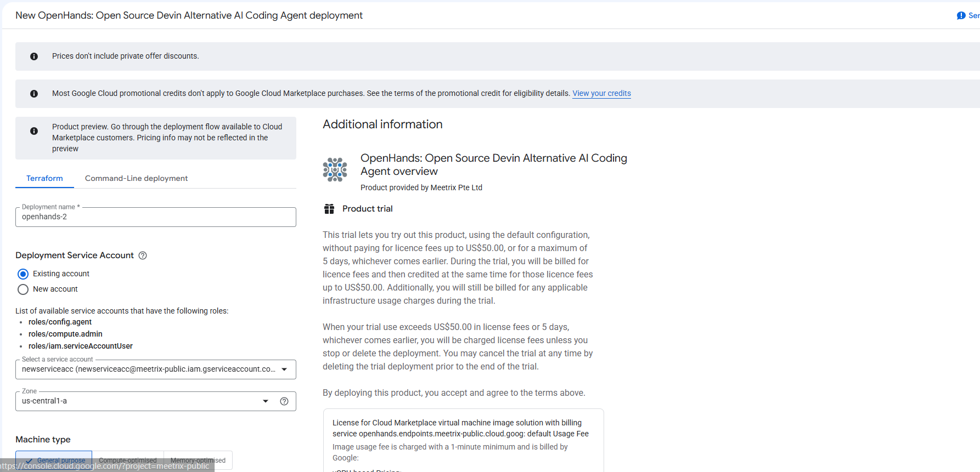Click the Deployment name input field
The image size is (980, 472).
point(156,217)
